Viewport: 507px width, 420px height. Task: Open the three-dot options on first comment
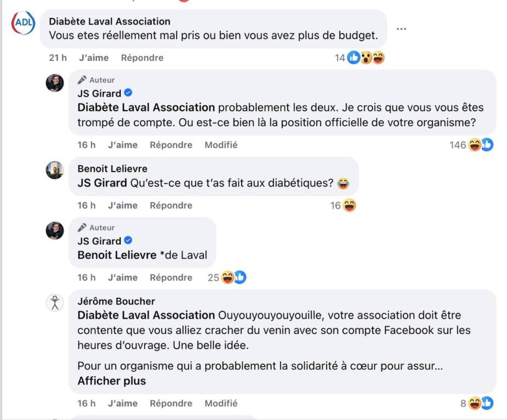tap(401, 29)
